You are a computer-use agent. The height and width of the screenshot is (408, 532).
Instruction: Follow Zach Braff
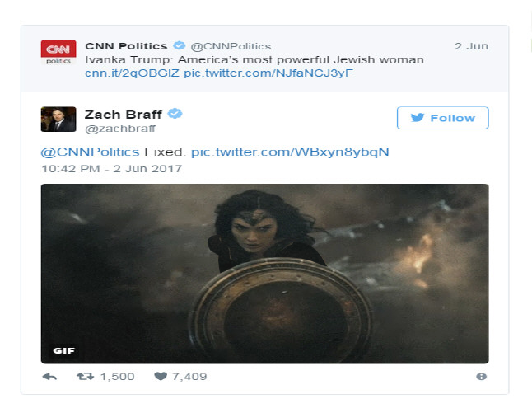coord(443,118)
